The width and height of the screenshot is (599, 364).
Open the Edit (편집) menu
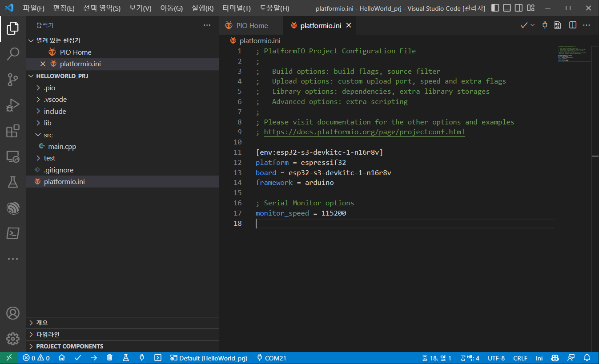[64, 8]
